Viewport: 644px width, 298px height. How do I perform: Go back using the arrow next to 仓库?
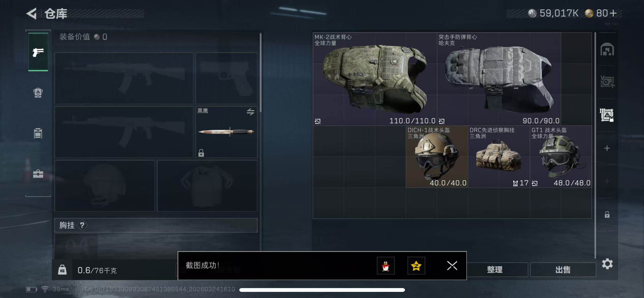click(x=32, y=13)
